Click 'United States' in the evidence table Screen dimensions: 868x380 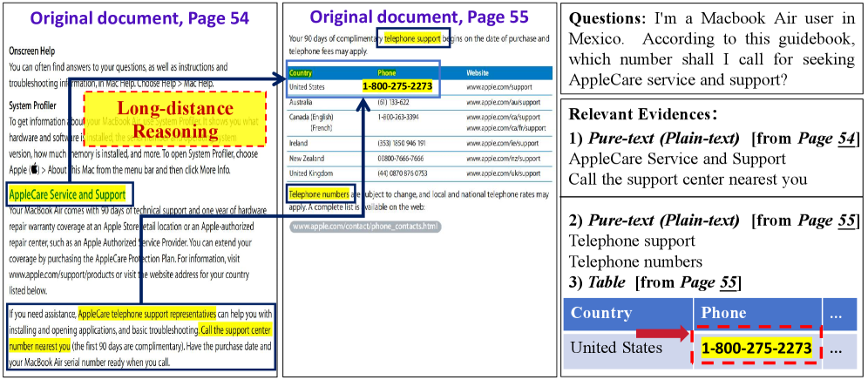[616, 348]
